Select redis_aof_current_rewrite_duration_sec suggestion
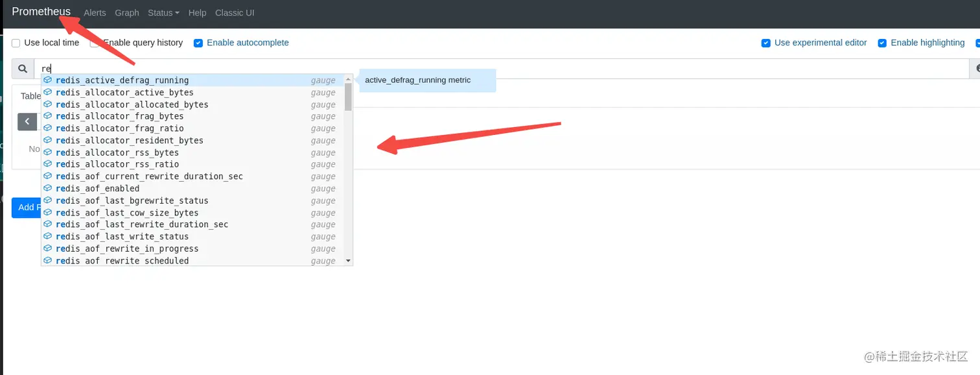980x375 pixels. pos(193,176)
